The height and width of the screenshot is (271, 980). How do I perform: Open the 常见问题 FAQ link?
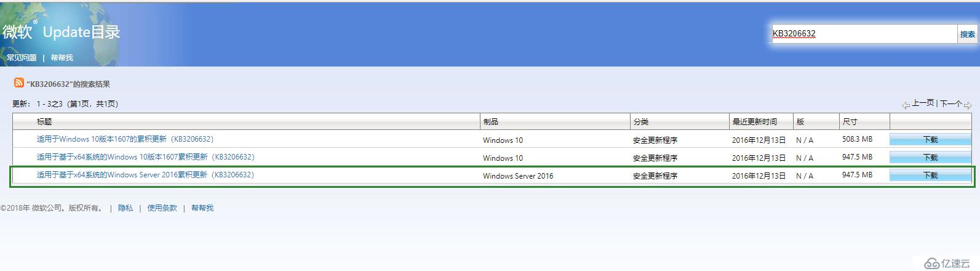pyautogui.click(x=22, y=58)
